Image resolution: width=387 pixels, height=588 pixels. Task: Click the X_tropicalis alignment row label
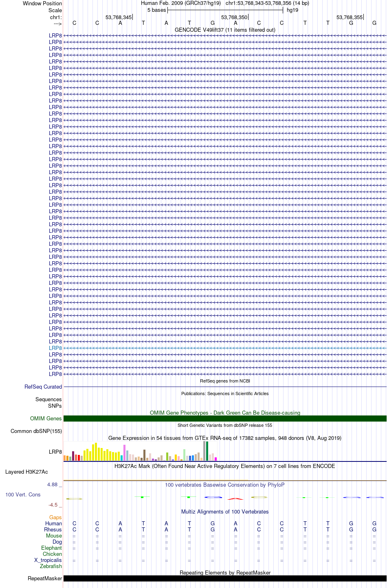(48, 560)
